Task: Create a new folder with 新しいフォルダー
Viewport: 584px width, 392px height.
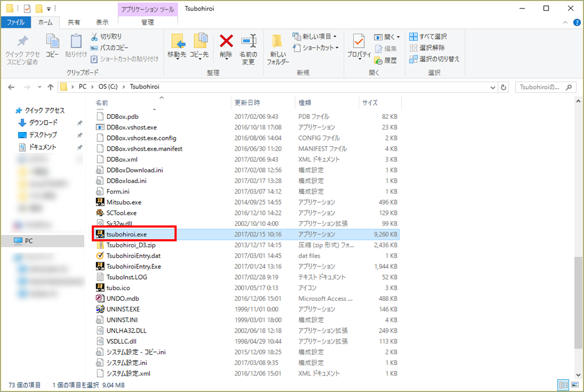Action: (277, 50)
